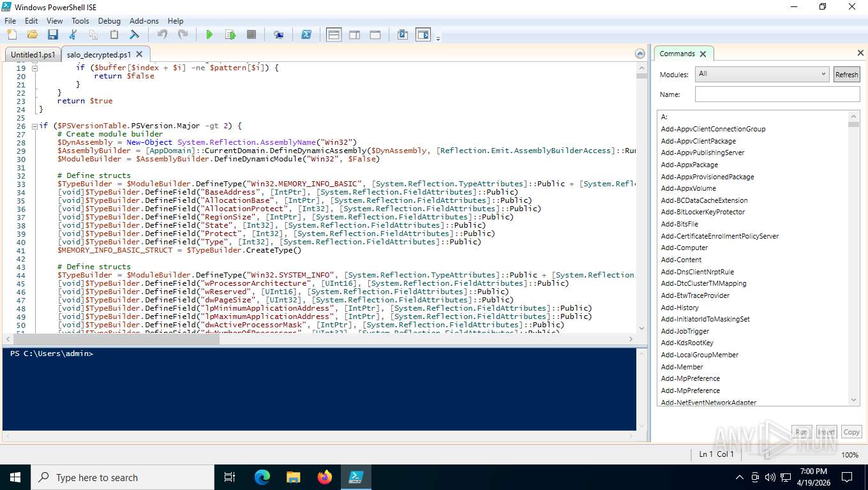Create a new script with New icon
The height and width of the screenshot is (490, 868).
pos(11,34)
